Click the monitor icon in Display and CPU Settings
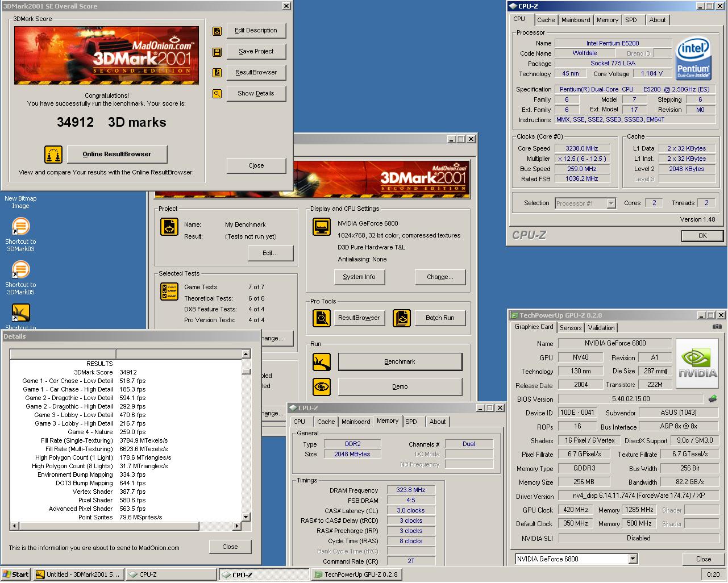The height and width of the screenshot is (583, 728). pos(322,227)
